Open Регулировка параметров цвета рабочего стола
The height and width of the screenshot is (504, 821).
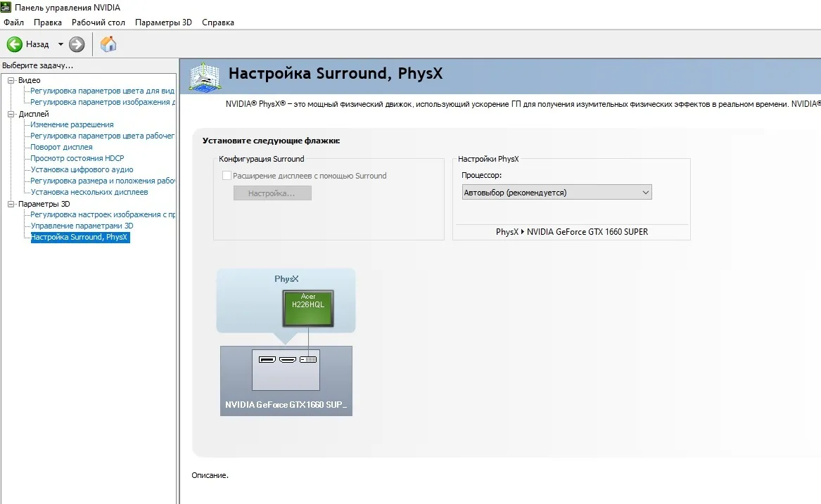tap(102, 136)
